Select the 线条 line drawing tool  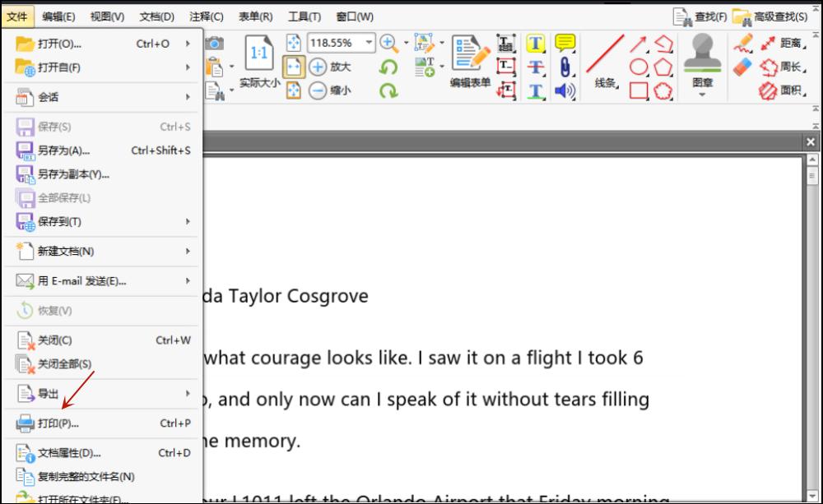pos(605,62)
